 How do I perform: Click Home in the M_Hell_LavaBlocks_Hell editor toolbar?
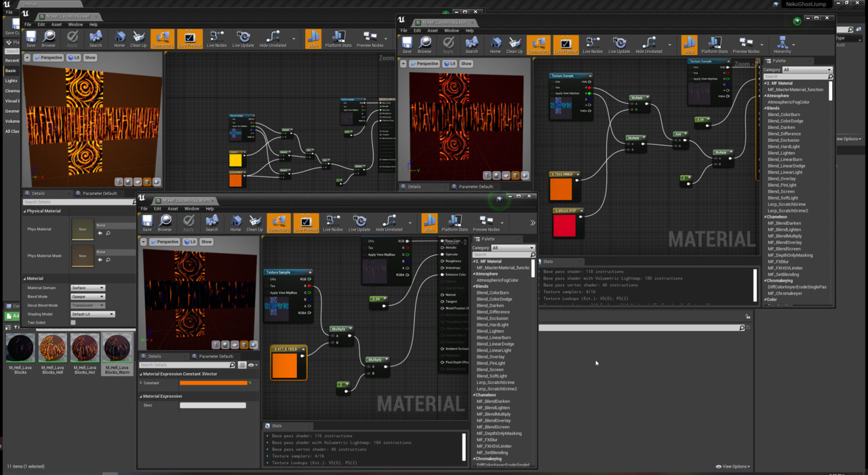coord(119,39)
